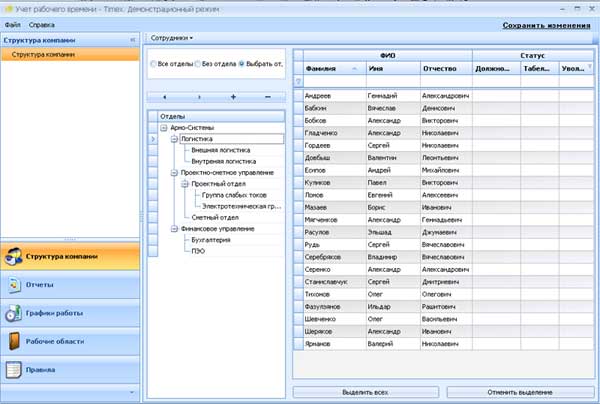The height and width of the screenshot is (404, 600).
Task: Open the Структура компании navigation icon
Action: click(14, 256)
